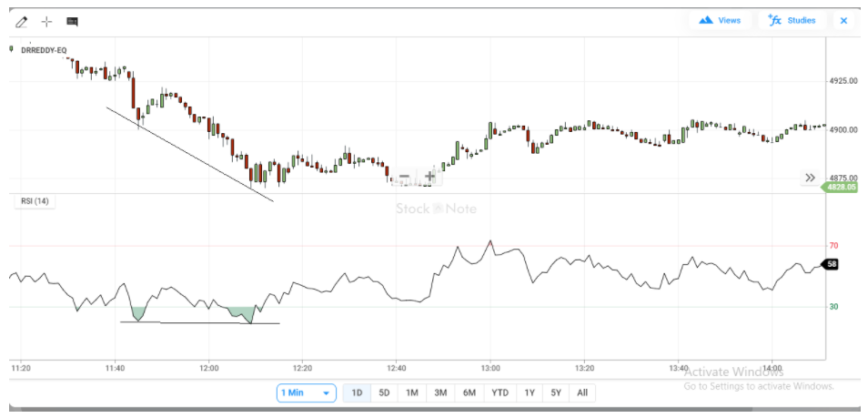Select the 3M range
The height and width of the screenshot is (418, 868).
tap(440, 393)
